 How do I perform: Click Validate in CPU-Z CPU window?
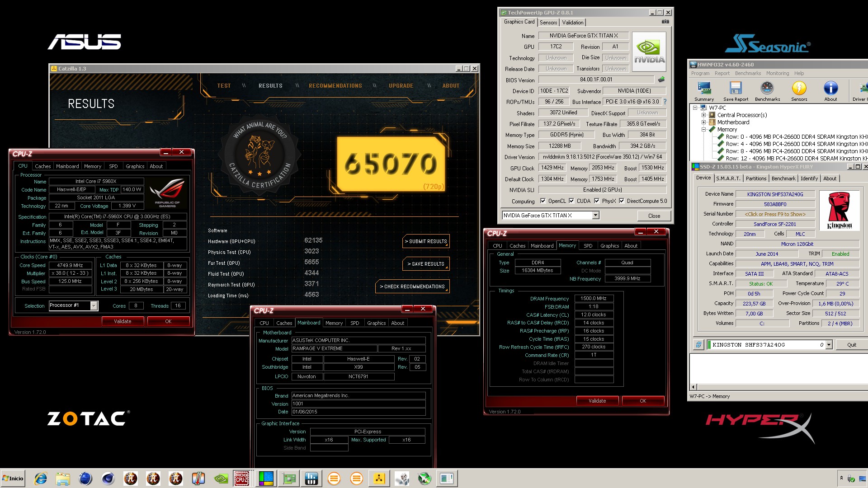[123, 321]
